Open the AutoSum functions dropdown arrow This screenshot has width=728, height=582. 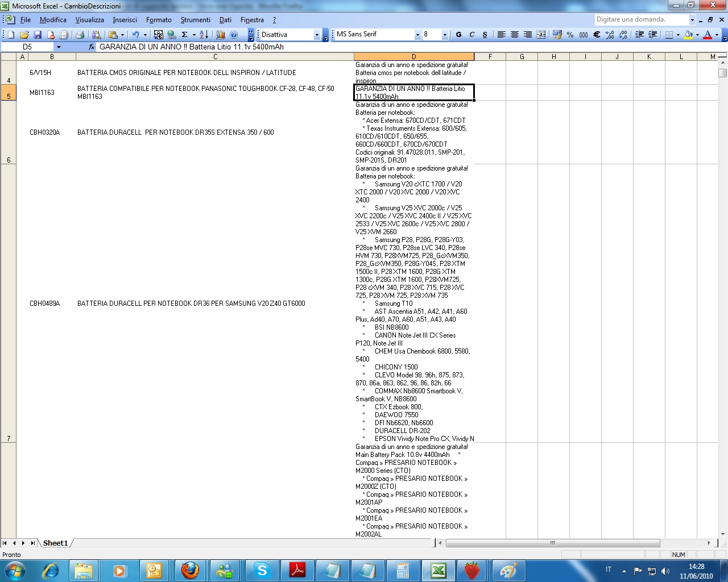tap(194, 35)
